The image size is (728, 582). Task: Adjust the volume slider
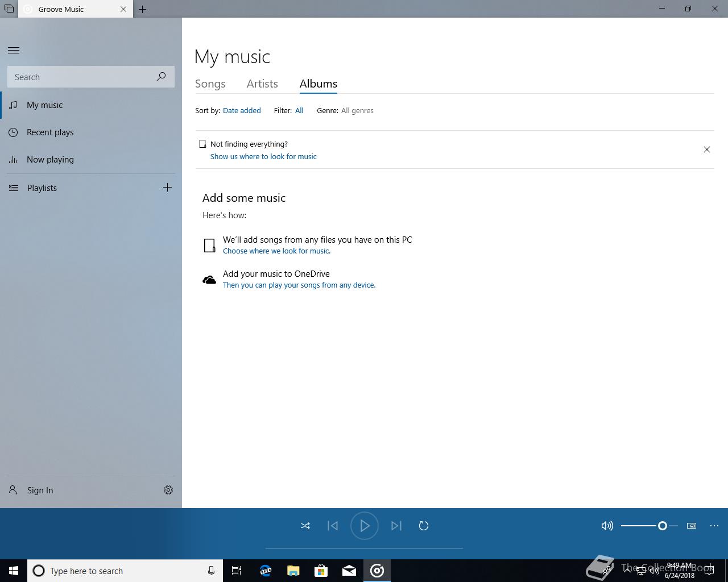[650, 526]
